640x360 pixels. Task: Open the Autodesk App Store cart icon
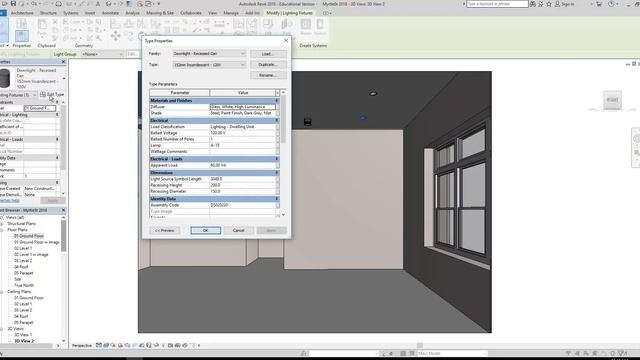pyautogui.click(x=599, y=4)
